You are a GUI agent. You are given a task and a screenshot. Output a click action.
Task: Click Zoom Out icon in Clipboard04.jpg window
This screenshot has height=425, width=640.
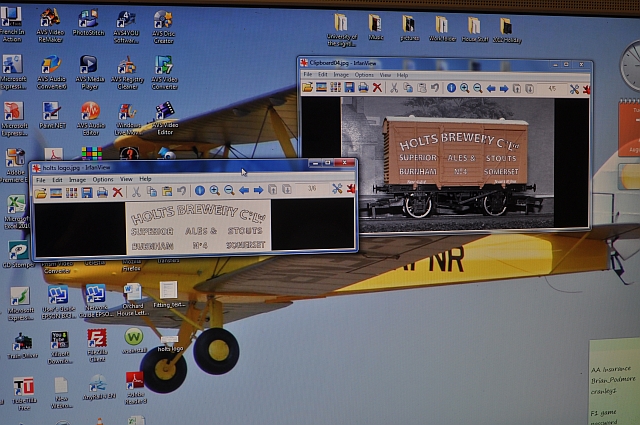click(478, 88)
